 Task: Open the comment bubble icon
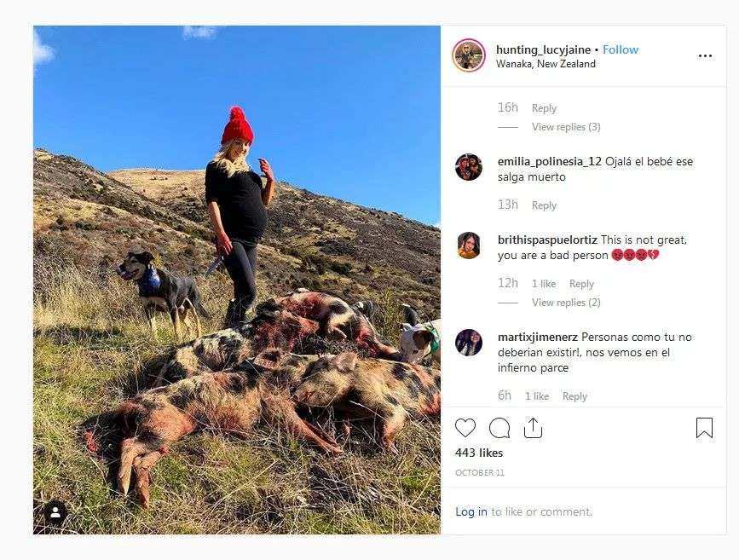tap(499, 428)
